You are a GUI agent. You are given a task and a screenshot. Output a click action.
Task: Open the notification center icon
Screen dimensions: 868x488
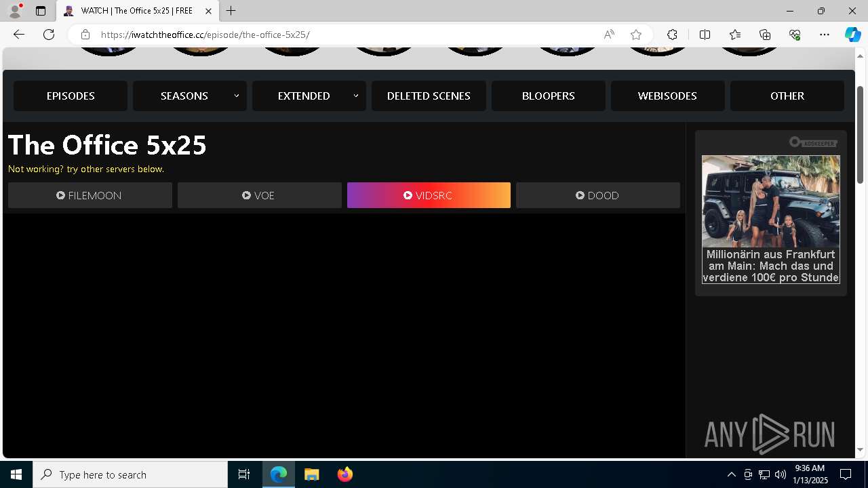pos(846,474)
